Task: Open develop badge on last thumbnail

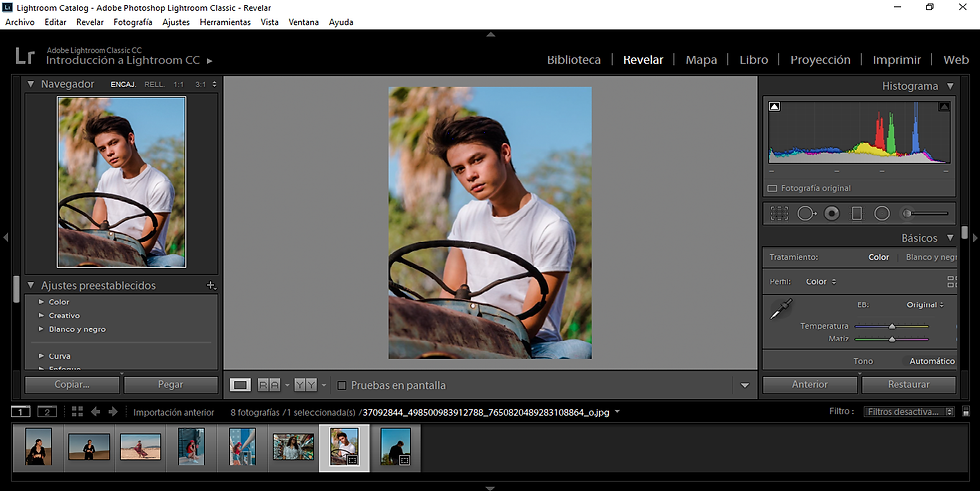Action: click(404, 460)
